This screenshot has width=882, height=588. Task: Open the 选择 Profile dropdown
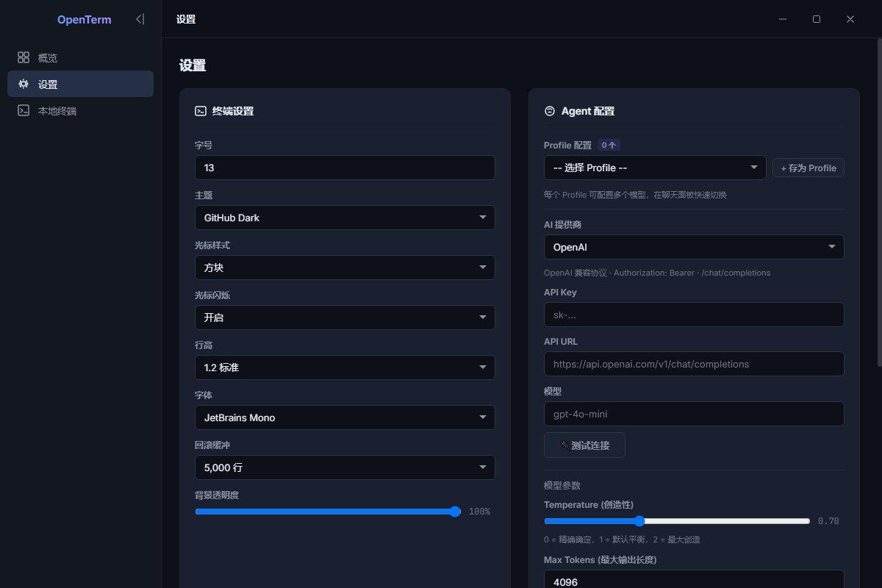point(654,168)
